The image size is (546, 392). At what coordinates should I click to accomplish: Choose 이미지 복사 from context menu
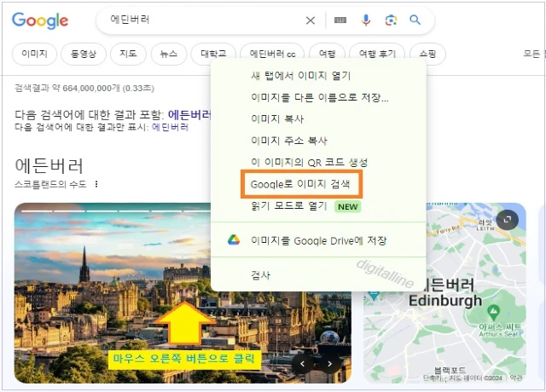(x=318, y=119)
